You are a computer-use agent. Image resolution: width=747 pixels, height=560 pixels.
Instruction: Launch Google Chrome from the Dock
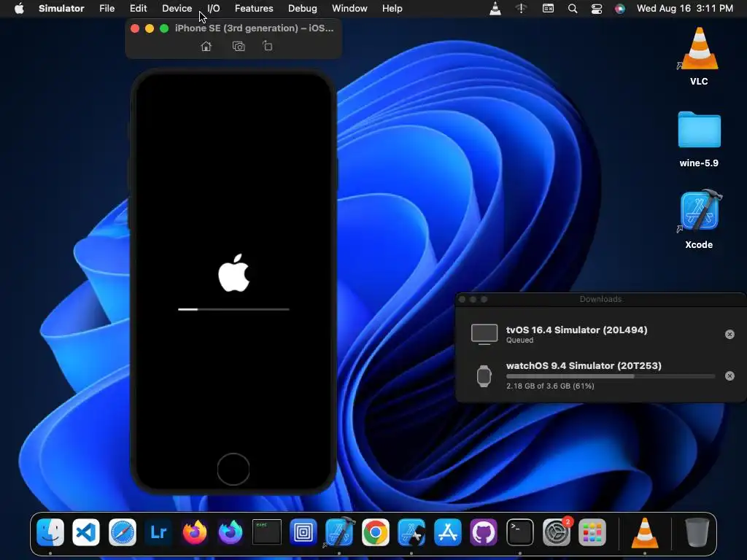click(x=376, y=532)
